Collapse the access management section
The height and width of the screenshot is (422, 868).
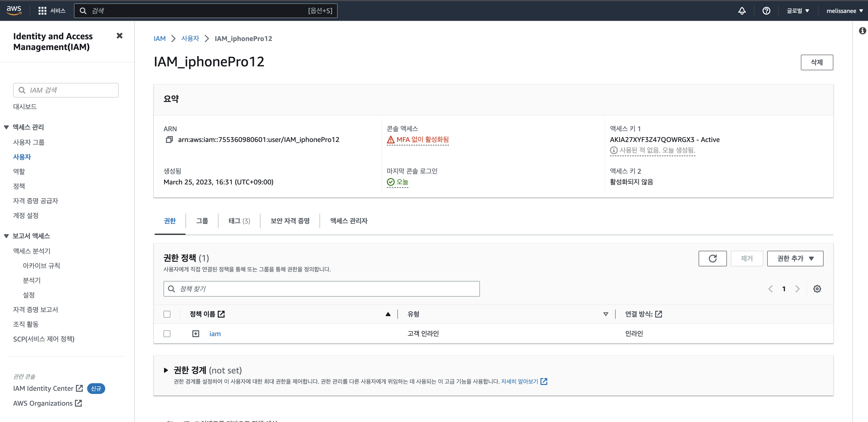(x=6, y=127)
